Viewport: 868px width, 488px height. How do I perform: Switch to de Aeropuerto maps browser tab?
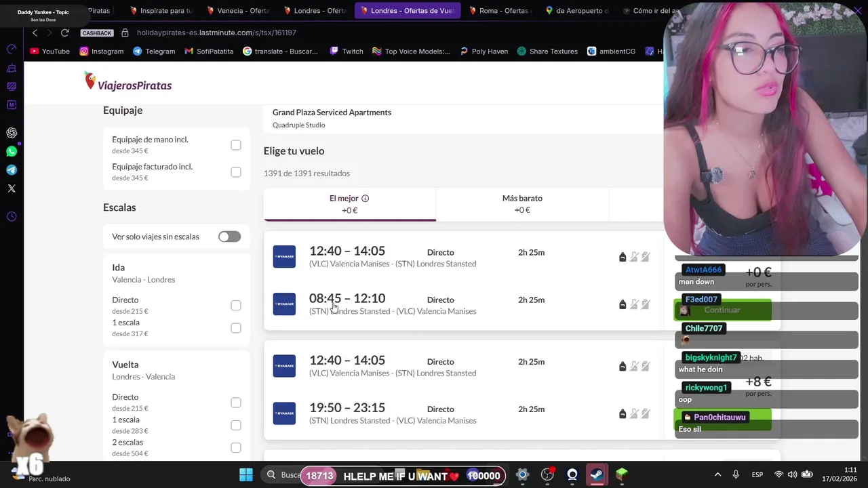point(576,11)
